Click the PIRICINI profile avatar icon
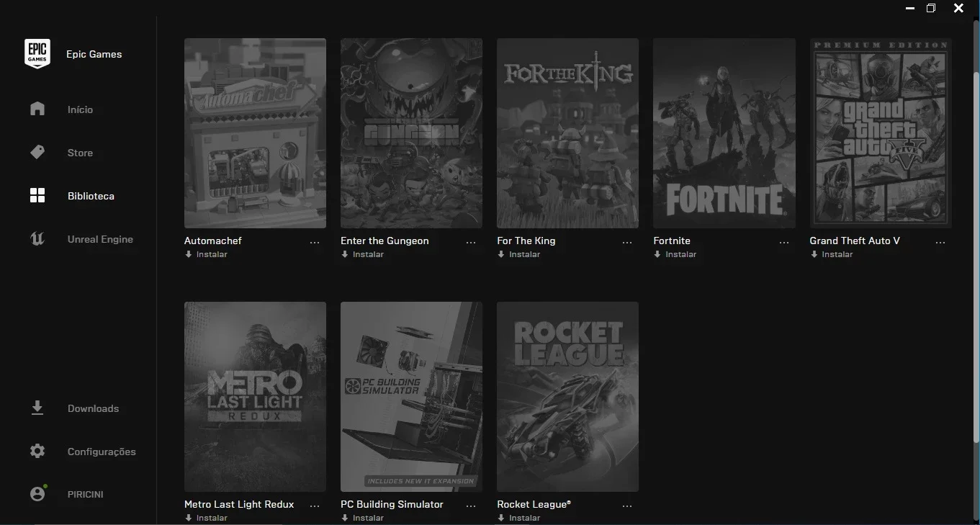This screenshot has width=980, height=525. (37, 493)
